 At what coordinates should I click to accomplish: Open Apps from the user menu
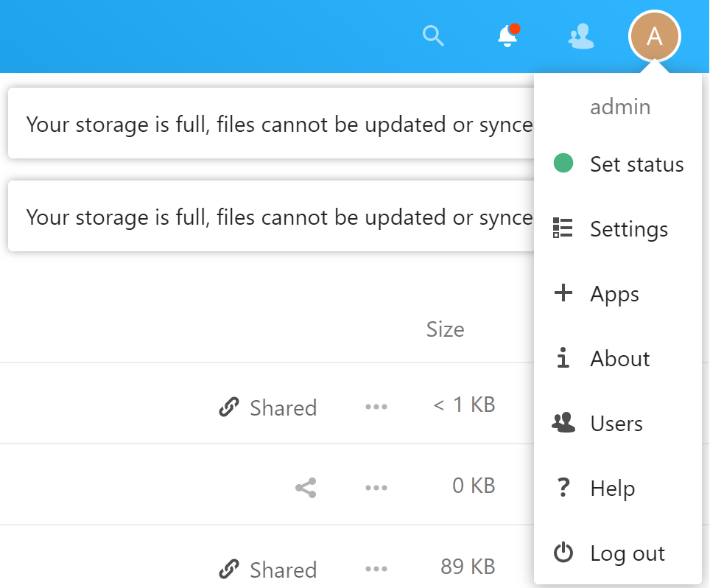click(x=614, y=294)
